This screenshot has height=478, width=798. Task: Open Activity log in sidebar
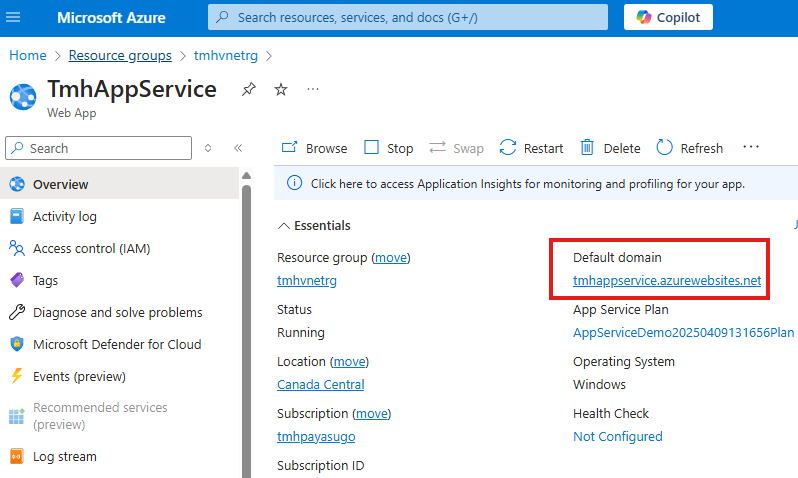pyautogui.click(x=65, y=216)
